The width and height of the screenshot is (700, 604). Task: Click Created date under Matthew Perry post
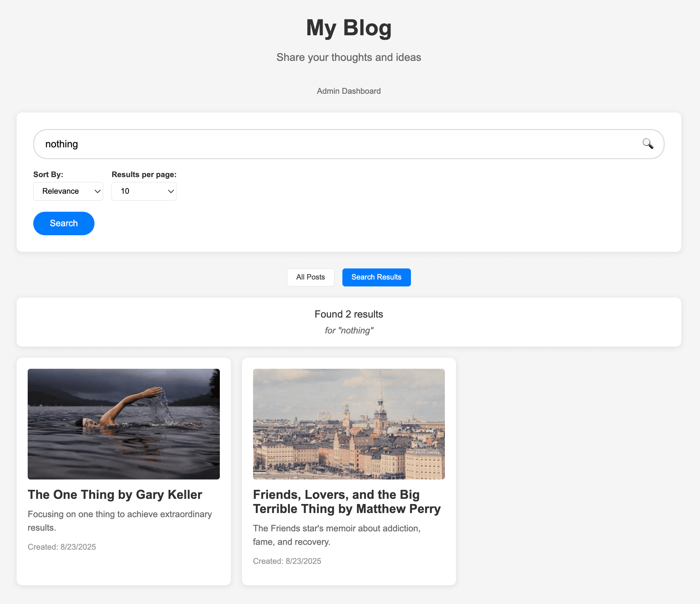(287, 561)
